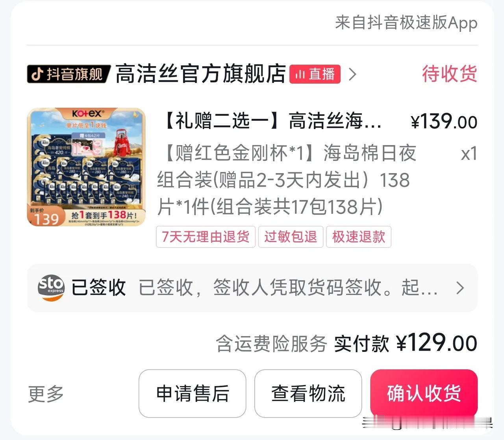Image resolution: width=504 pixels, height=440 pixels.
Task: Expand store page via chevron after 直播
Action: point(352,74)
